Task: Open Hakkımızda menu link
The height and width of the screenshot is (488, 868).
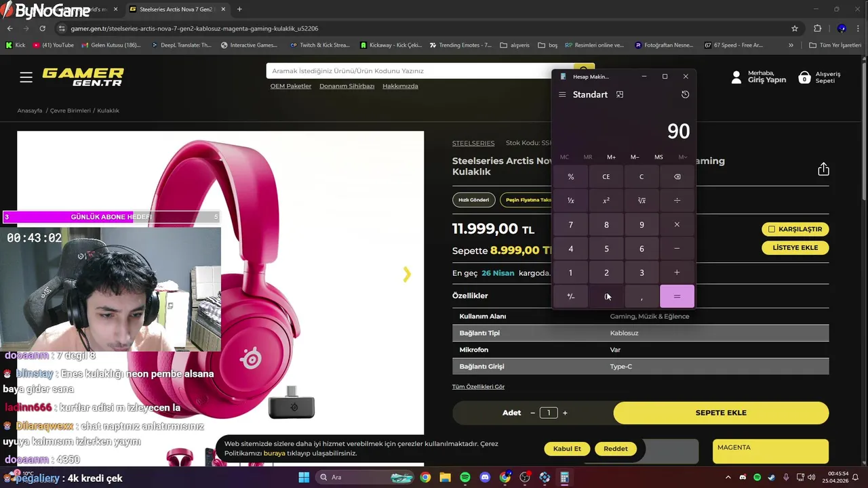Action: 400,86
